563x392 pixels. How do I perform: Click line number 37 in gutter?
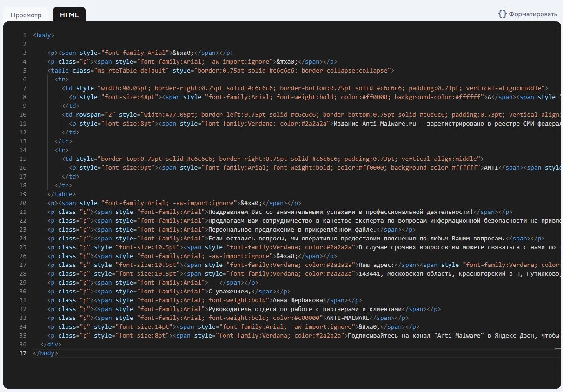pyautogui.click(x=23, y=353)
